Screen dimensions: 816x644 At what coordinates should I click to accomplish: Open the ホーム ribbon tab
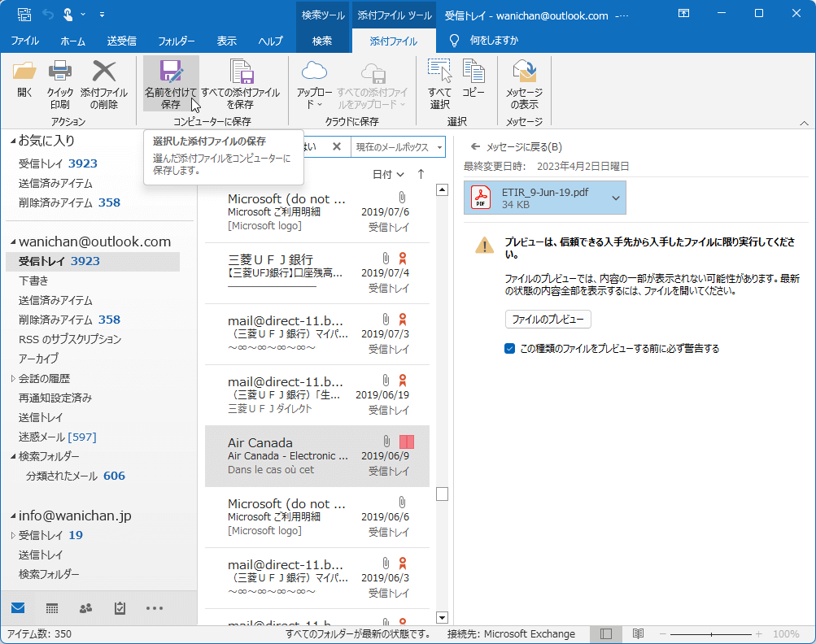(73, 41)
